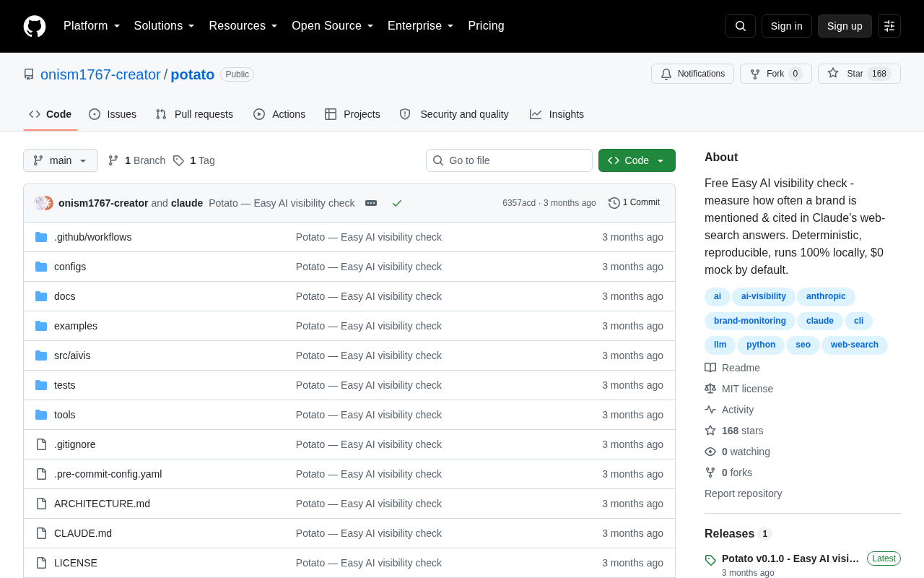Click the Sign in button

tap(787, 26)
